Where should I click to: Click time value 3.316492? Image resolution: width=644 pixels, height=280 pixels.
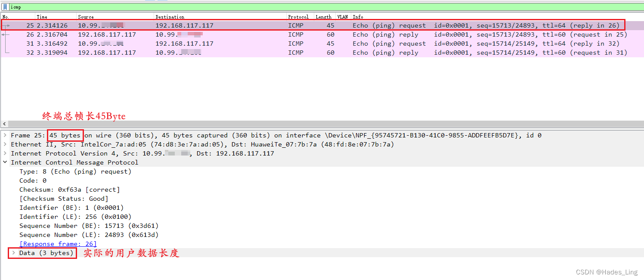52,44
